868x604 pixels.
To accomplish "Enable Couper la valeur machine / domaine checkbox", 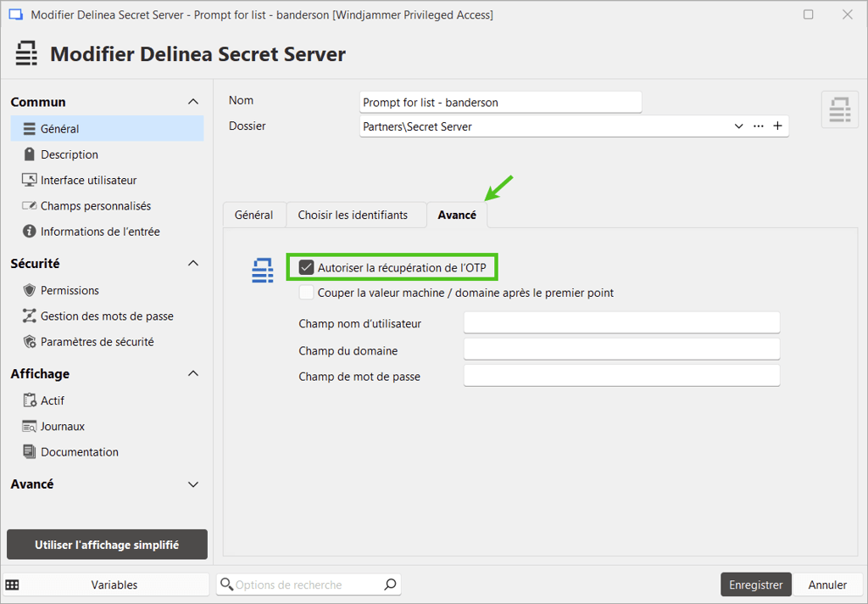I will pos(307,293).
